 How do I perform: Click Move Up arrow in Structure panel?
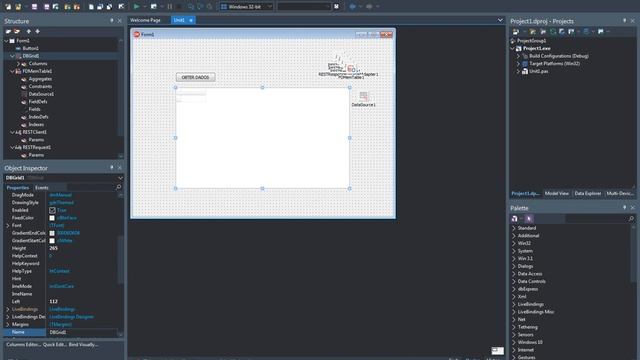[x=29, y=31]
